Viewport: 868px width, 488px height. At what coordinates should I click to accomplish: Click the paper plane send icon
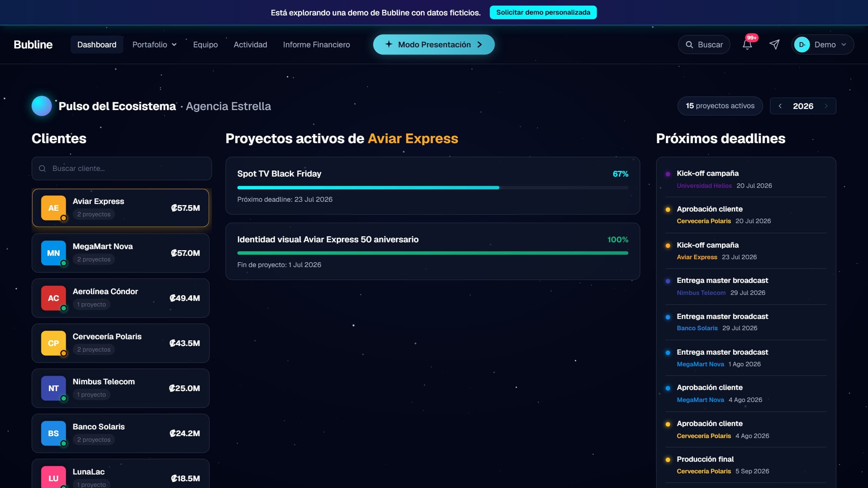click(x=774, y=45)
